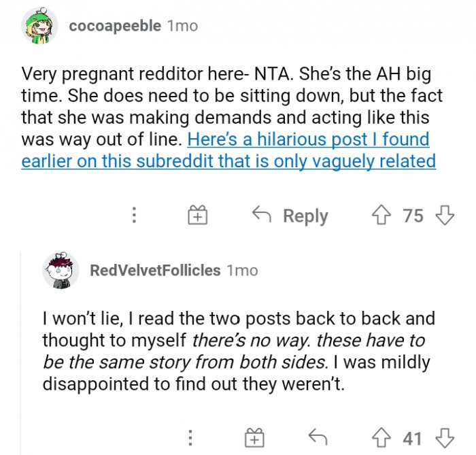The image size is (476, 455).
Task: Visit RedVelvetFollicles' username profile
Action: click(155, 270)
